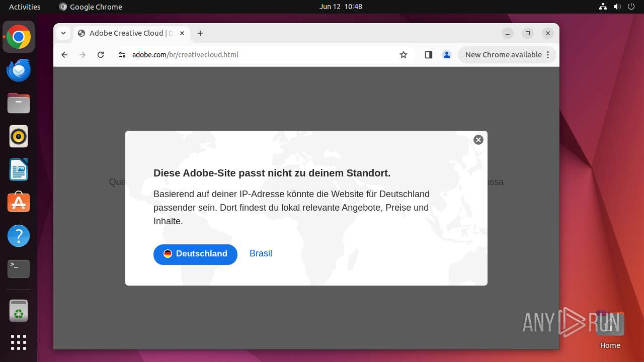
Task: Open Terminal from the dock
Action: pyautogui.click(x=19, y=269)
